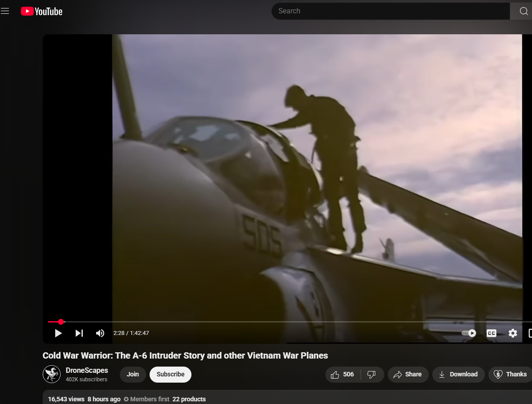Like the video with 506 likes
The image size is (532, 404).
[x=343, y=374]
